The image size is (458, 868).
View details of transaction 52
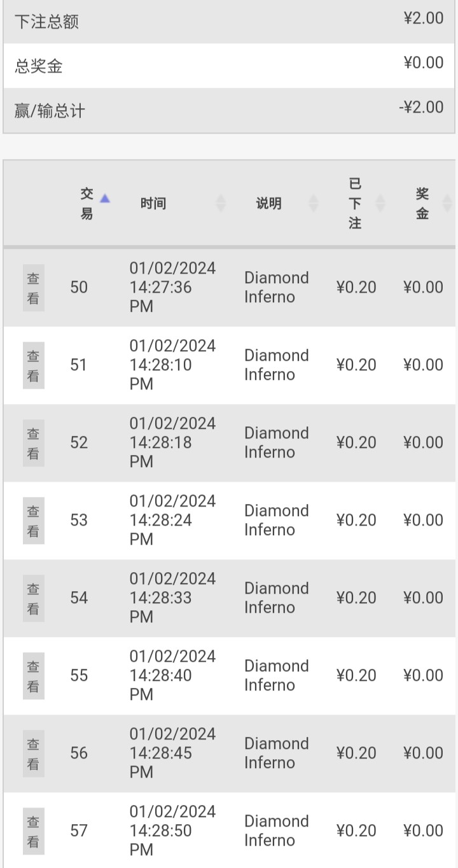pyautogui.click(x=33, y=444)
